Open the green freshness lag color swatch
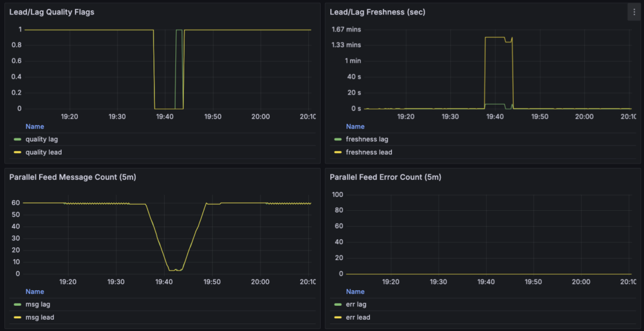This screenshot has width=644, height=331. pyautogui.click(x=338, y=139)
